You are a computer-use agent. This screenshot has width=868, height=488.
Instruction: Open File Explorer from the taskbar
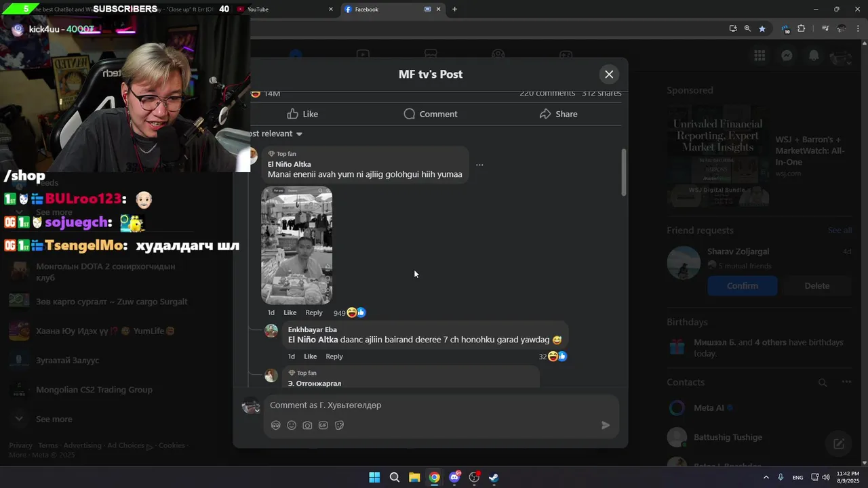click(x=414, y=477)
